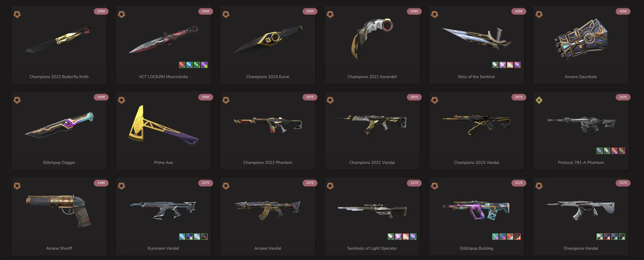Select the red chroma swatch on VCT LOCK//IN Misericórdia
Screen dimensions: 644x260
[x=182, y=65]
